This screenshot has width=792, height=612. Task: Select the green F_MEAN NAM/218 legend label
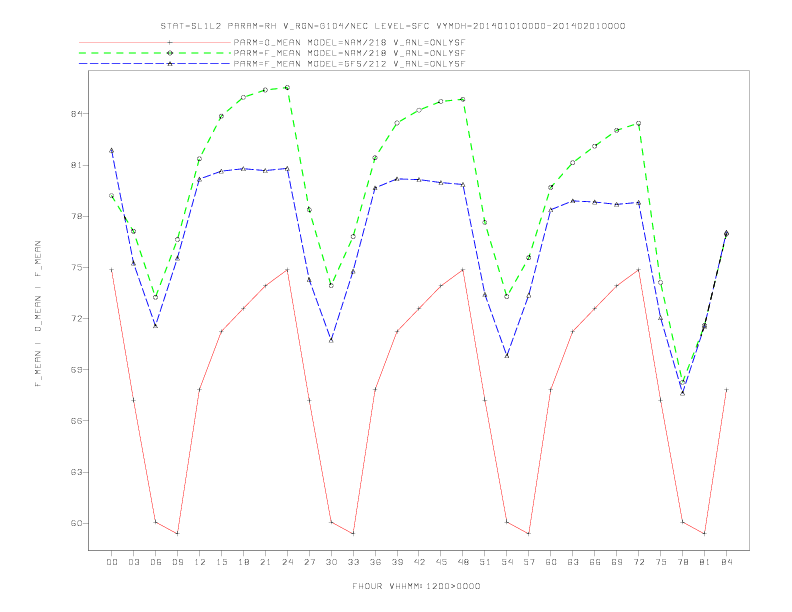349,53
